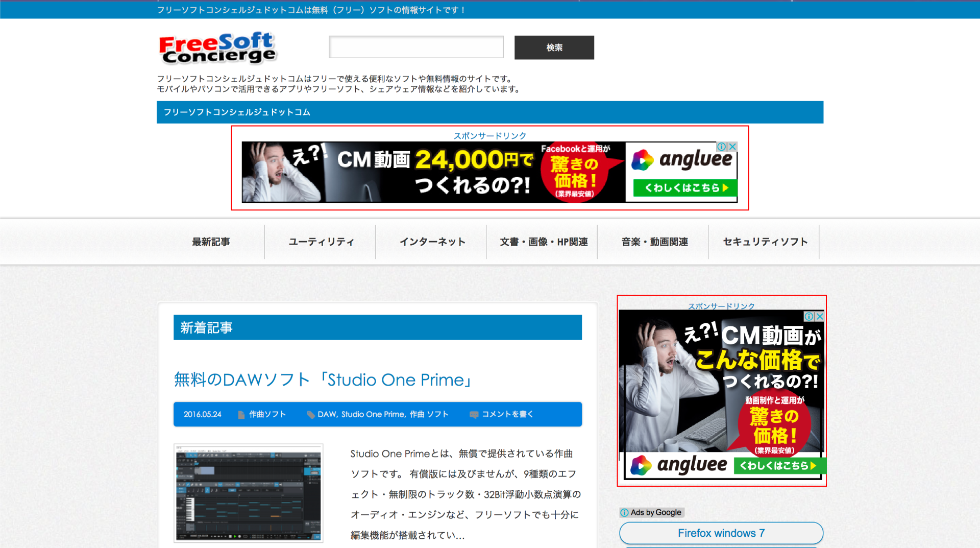Click the comment bubble icon
The width and height of the screenshot is (980, 548).
click(474, 415)
